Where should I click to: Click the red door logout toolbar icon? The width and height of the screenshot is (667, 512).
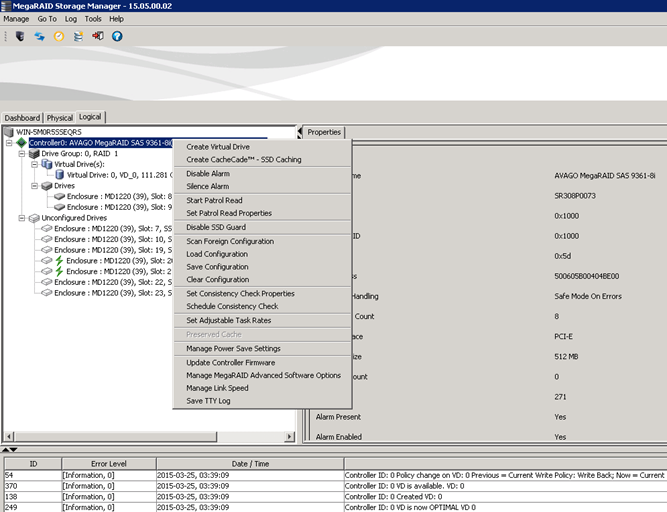tap(98, 36)
